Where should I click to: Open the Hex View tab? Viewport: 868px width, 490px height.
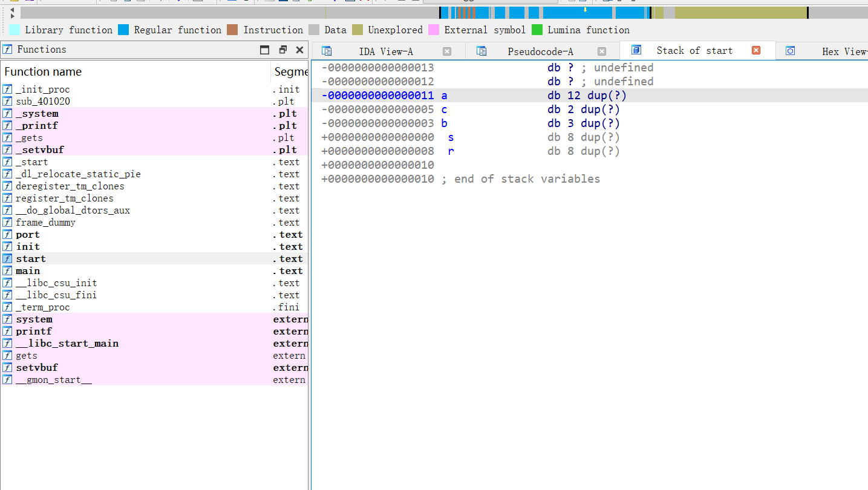point(823,51)
